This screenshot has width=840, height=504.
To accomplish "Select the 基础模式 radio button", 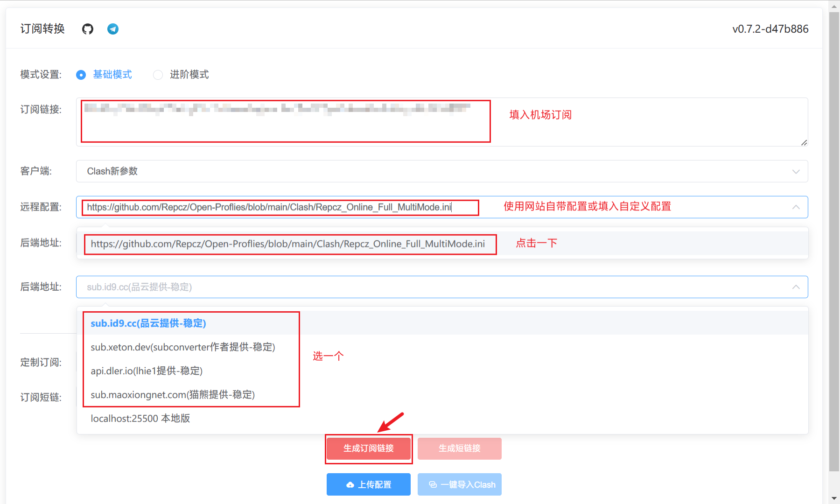I will [81, 75].
